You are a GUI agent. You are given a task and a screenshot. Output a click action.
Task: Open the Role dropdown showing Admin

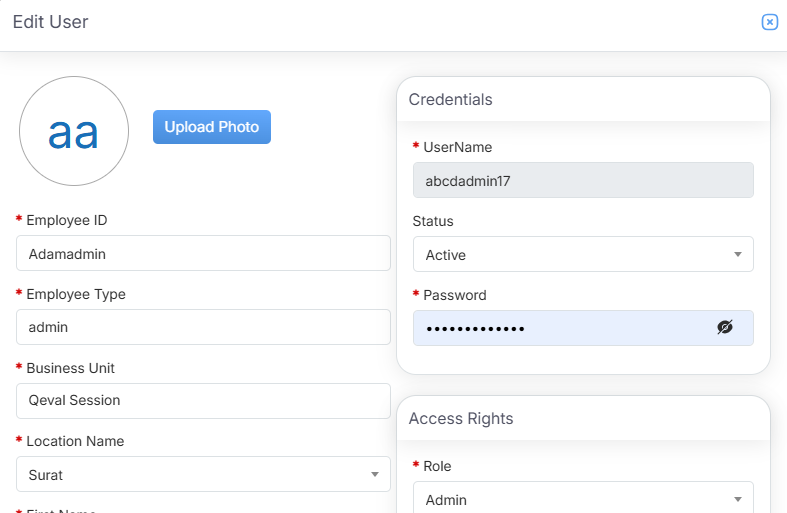(x=582, y=499)
